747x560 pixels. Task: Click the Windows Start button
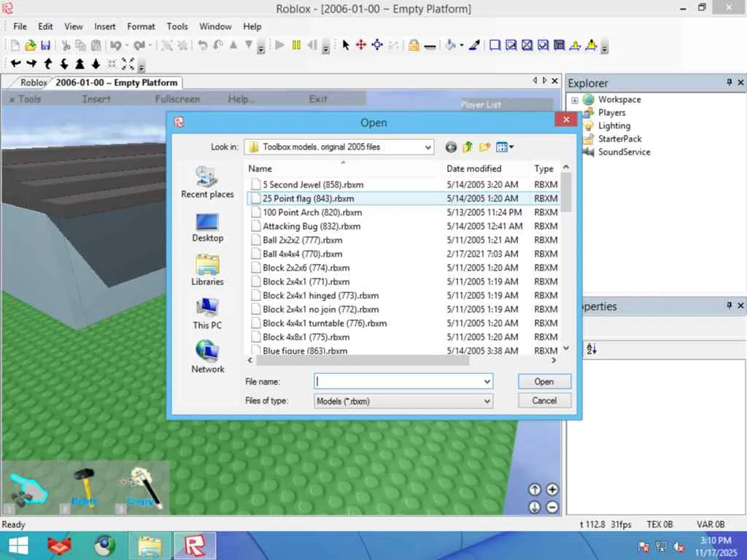pyautogui.click(x=18, y=545)
